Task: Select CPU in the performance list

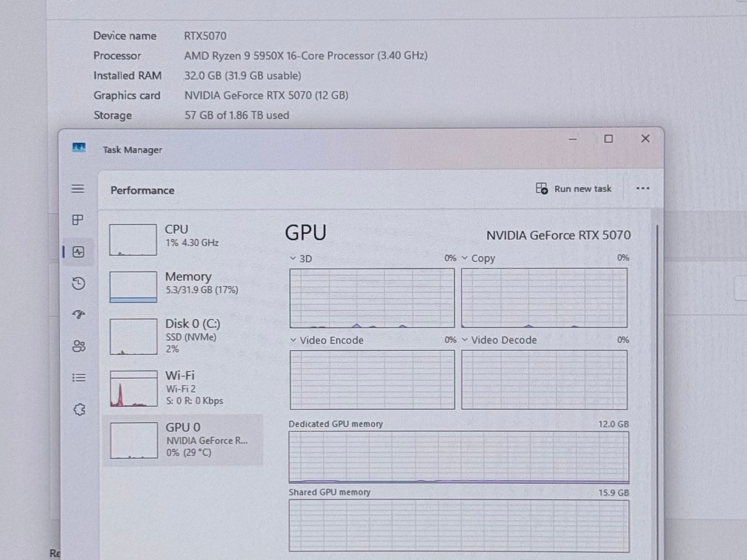Action: tap(182, 240)
